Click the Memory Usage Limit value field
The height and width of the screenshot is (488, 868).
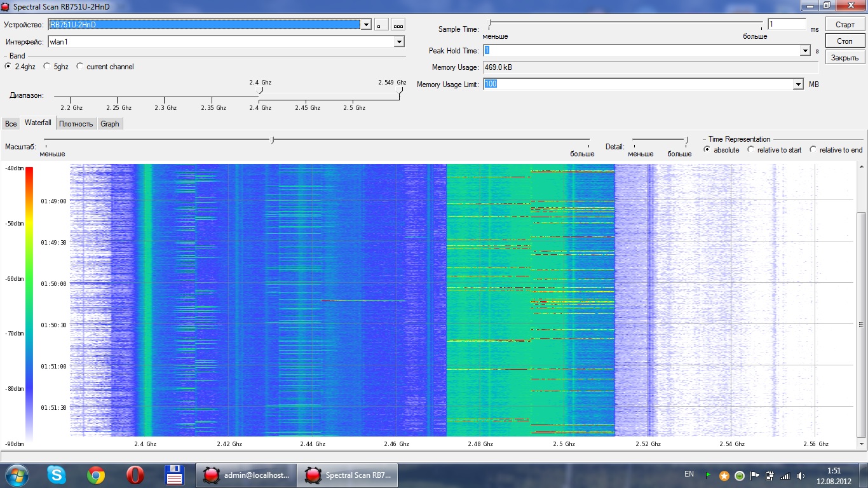(637, 84)
